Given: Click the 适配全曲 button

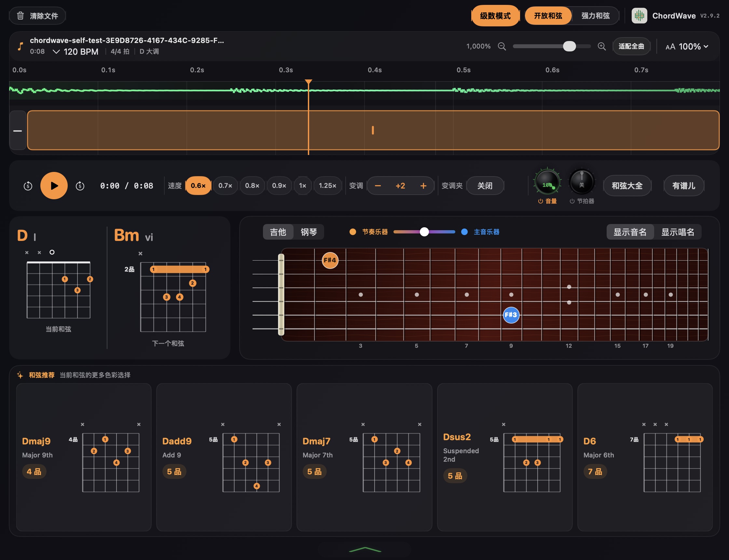Looking at the screenshot, I should [x=631, y=46].
